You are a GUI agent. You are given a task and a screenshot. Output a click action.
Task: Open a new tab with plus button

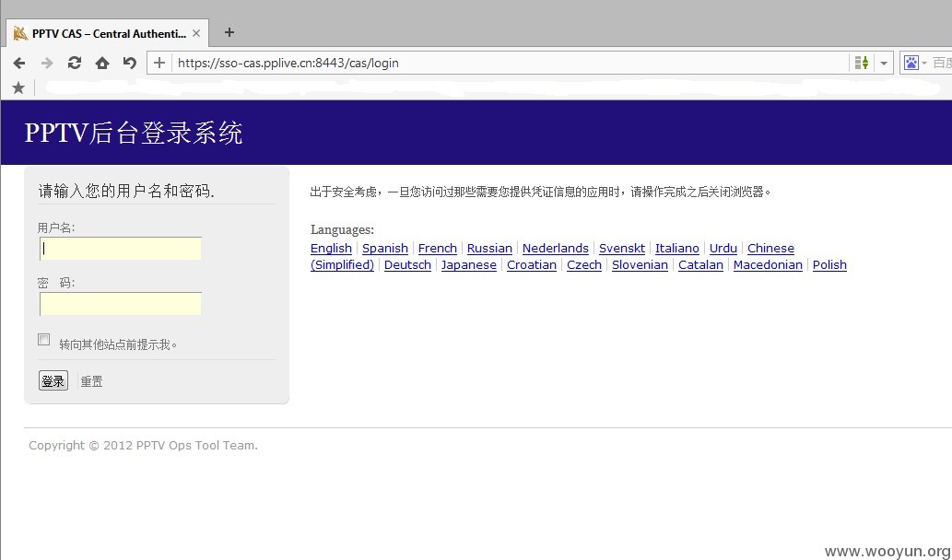click(229, 33)
